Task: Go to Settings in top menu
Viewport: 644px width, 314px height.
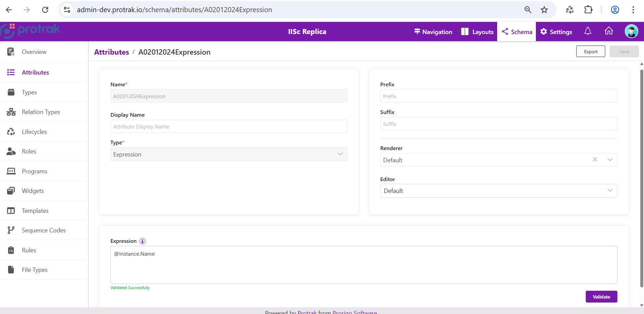Action: pos(556,32)
